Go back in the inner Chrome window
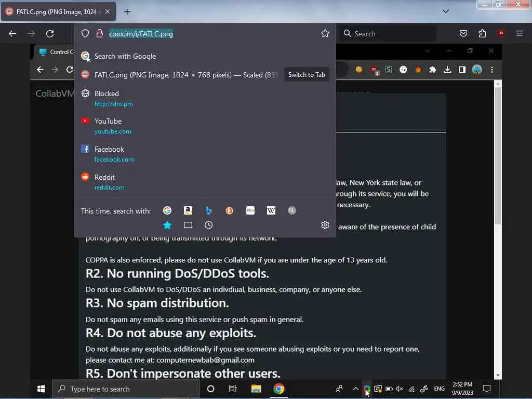The height and width of the screenshot is (399, 532). click(x=41, y=70)
